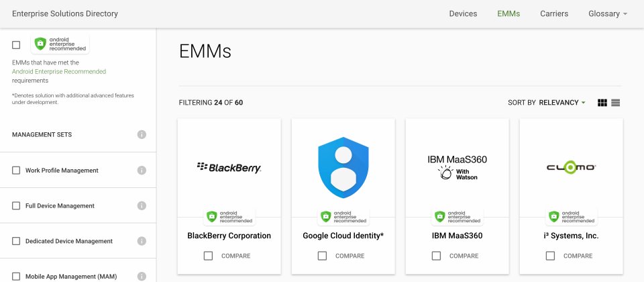Show Dedicated Device Management info icon
Image resolution: width=644 pixels, height=282 pixels.
pyautogui.click(x=142, y=241)
